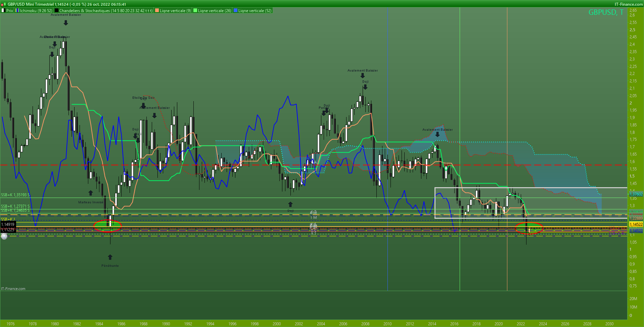644x327 pixels.
Task: Click green swatch for Ligne verticale (26)
Action: tap(195, 11)
